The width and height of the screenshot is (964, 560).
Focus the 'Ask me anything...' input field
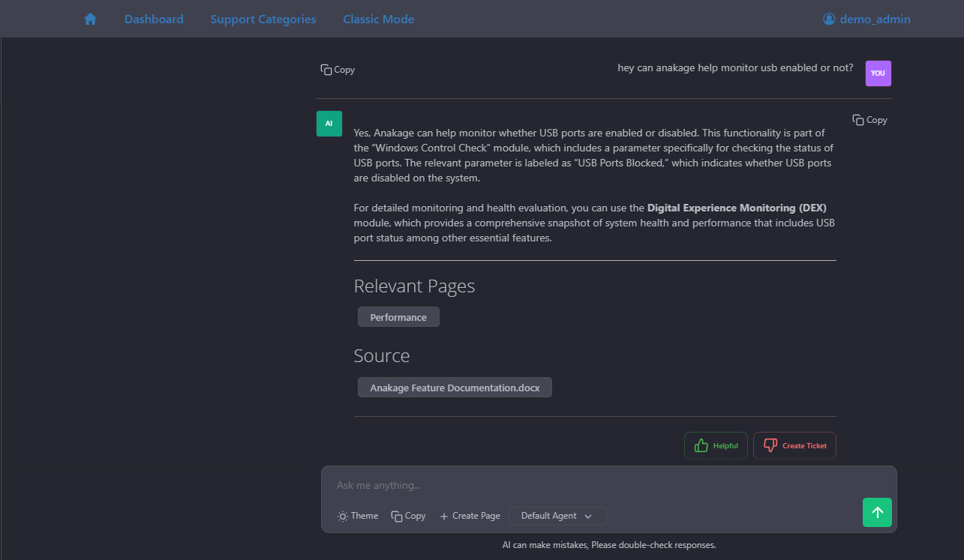[x=585, y=485]
